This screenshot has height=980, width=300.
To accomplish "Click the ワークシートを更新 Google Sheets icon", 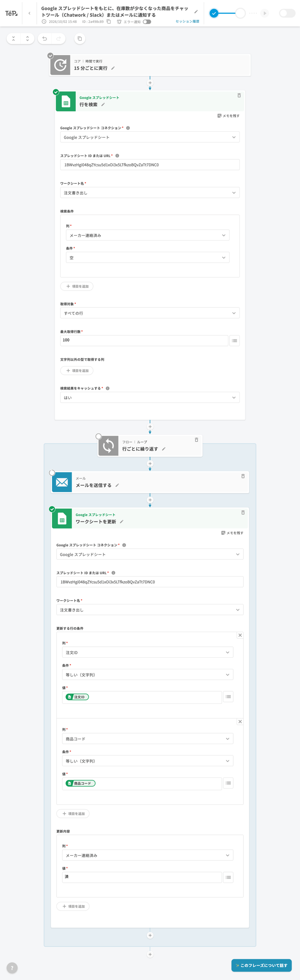I will tap(62, 519).
